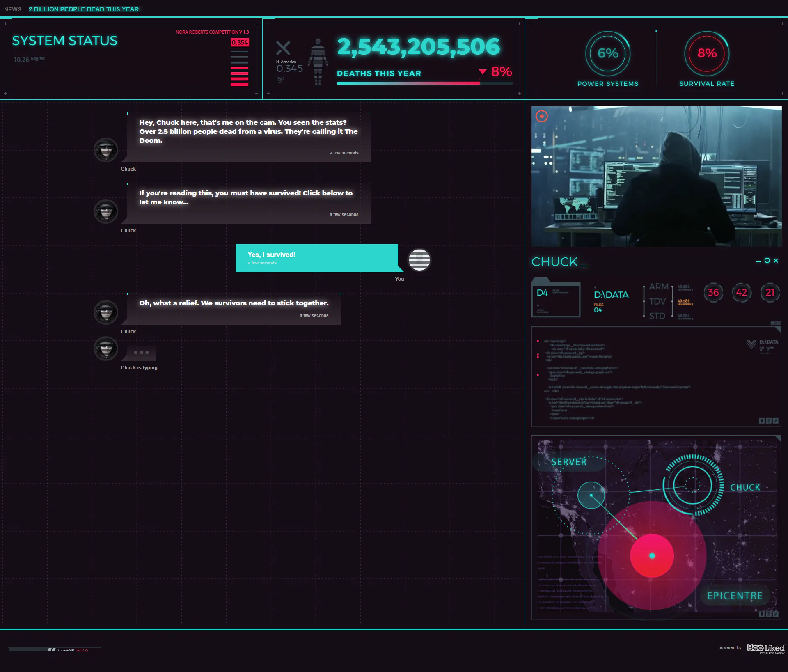788x672 pixels.
Task: Click the Survival Rate 8% gauge
Action: [707, 53]
